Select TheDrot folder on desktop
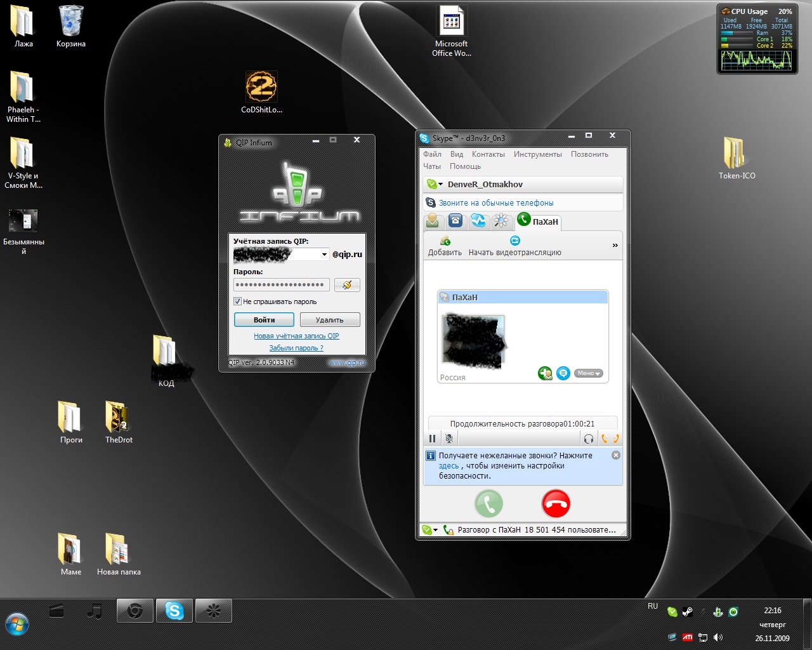This screenshot has height=650, width=812. tap(119, 422)
